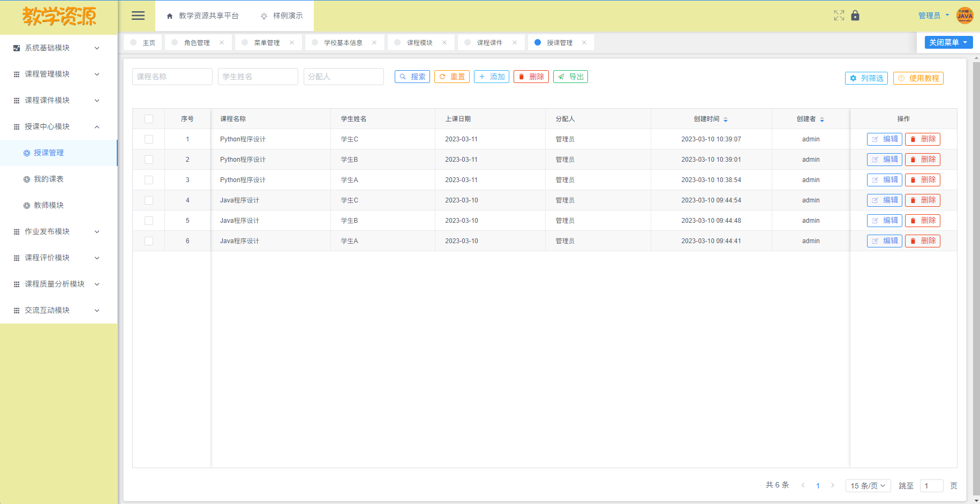This screenshot has height=504, width=980.
Task: Expand 系统基础模块 menu chevron
Action: 97,48
